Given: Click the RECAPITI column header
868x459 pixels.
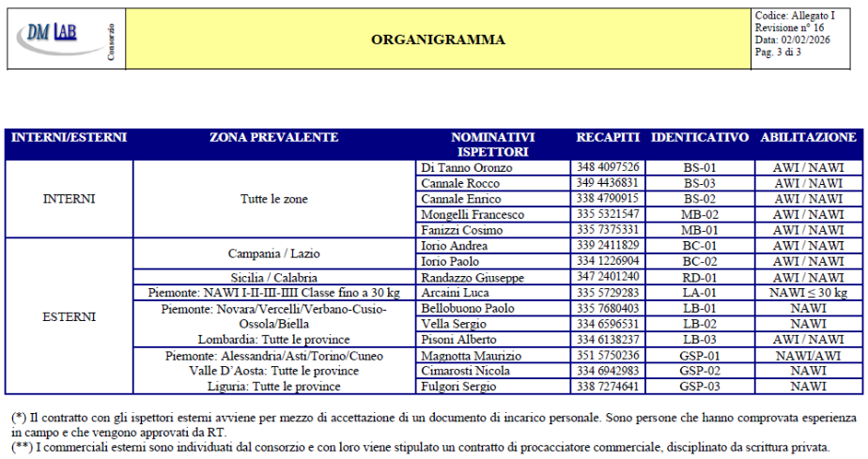Looking at the screenshot, I should pyautogui.click(x=608, y=138).
